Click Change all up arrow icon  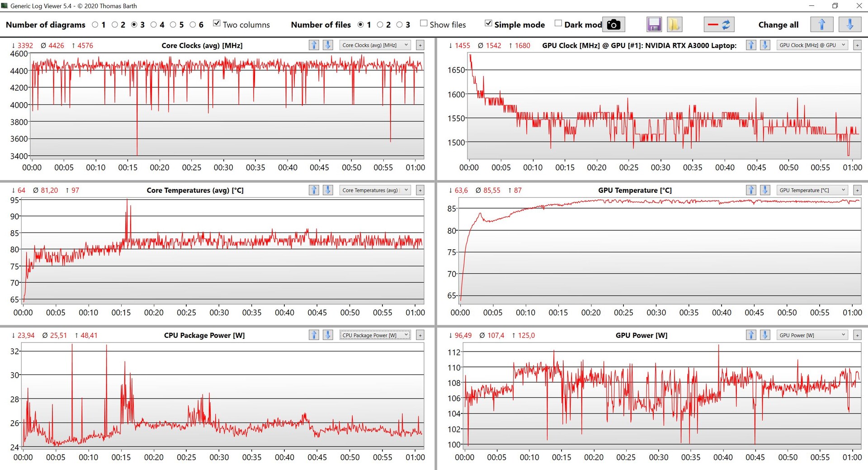click(822, 24)
